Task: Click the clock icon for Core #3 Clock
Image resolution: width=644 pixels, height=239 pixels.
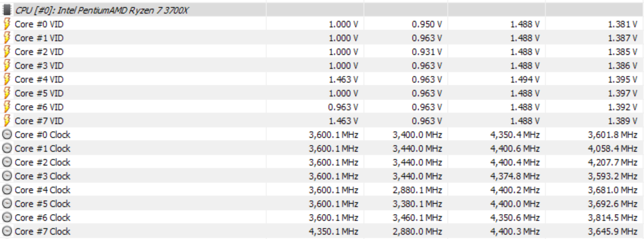Action: click(x=7, y=176)
